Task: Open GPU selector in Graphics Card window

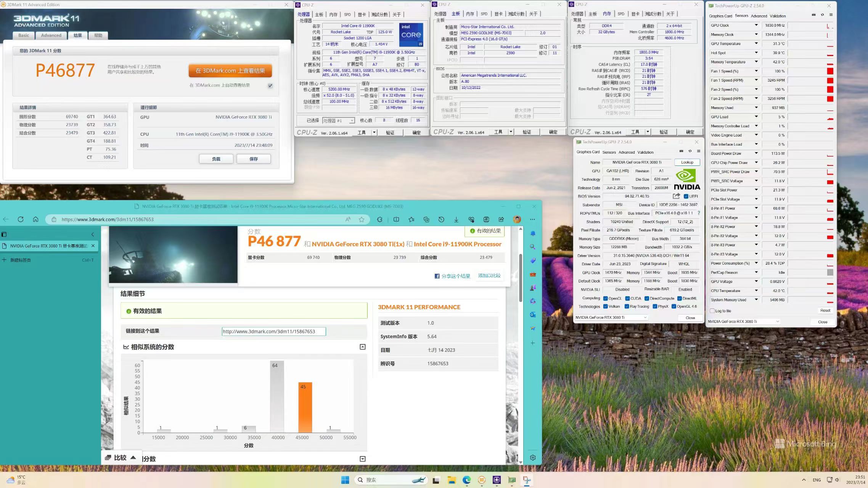Action: click(611, 318)
